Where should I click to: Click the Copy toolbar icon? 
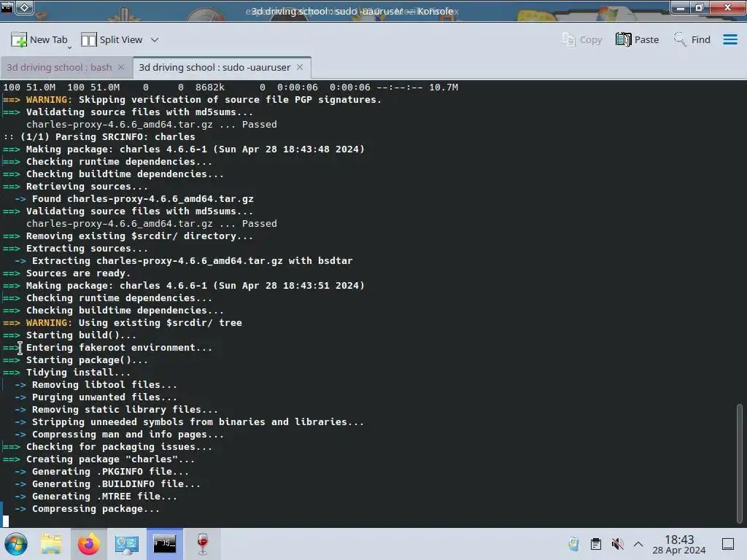582,40
